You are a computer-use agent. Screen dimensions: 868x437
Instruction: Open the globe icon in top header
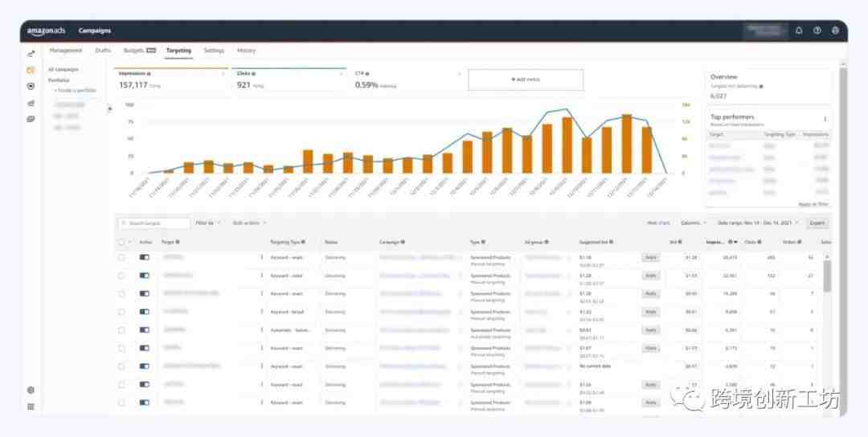point(835,31)
